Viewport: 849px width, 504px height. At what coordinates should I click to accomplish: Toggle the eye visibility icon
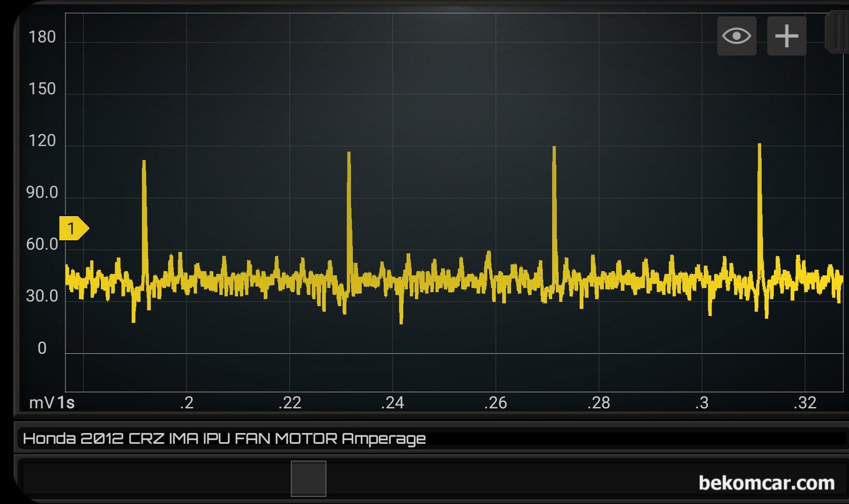click(x=737, y=36)
